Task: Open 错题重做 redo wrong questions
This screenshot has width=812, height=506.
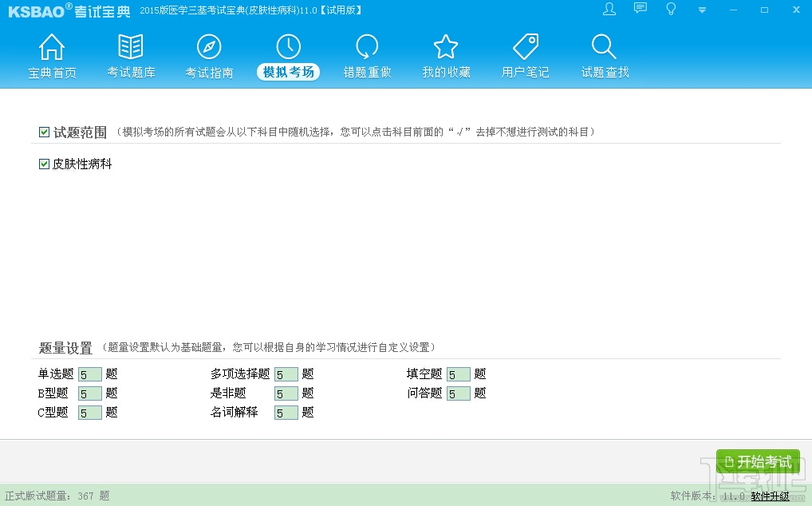Action: (x=367, y=57)
